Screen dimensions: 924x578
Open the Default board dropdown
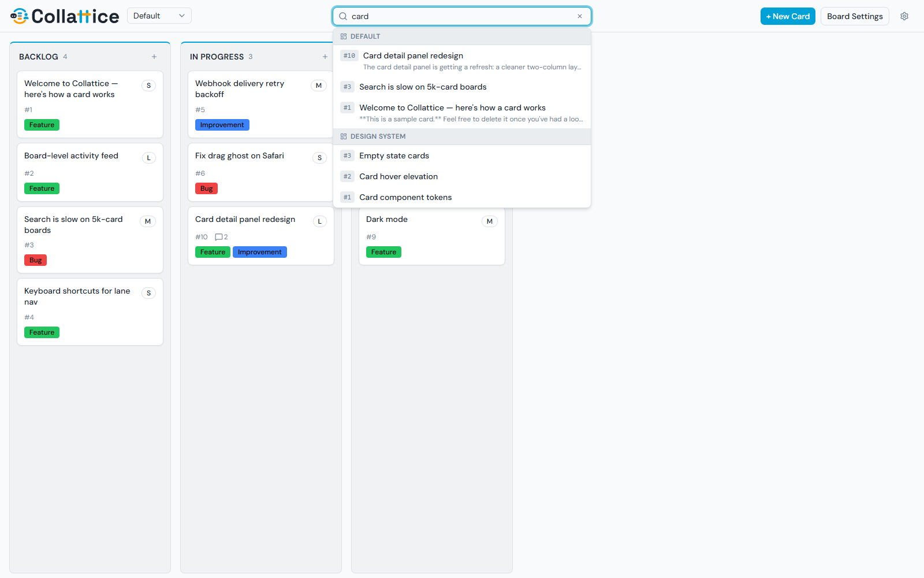point(159,16)
